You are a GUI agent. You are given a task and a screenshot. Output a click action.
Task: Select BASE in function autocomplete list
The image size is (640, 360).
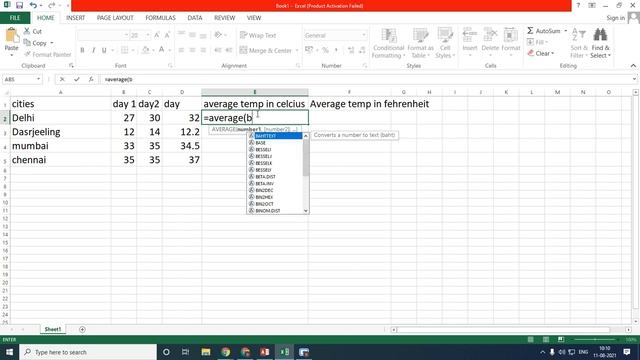click(x=275, y=143)
